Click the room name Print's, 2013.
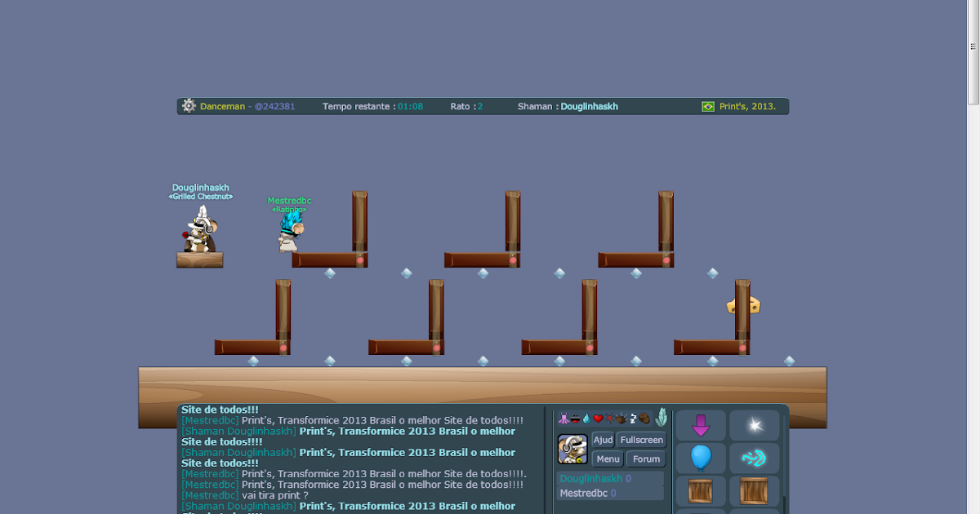980x514 pixels. [747, 107]
